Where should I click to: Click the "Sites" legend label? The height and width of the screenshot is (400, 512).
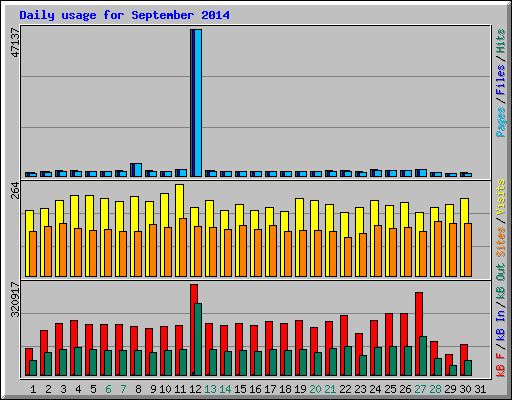tap(500, 242)
